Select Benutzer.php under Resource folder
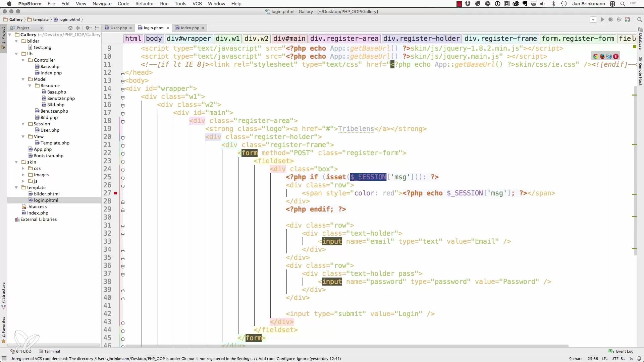 [x=61, y=98]
